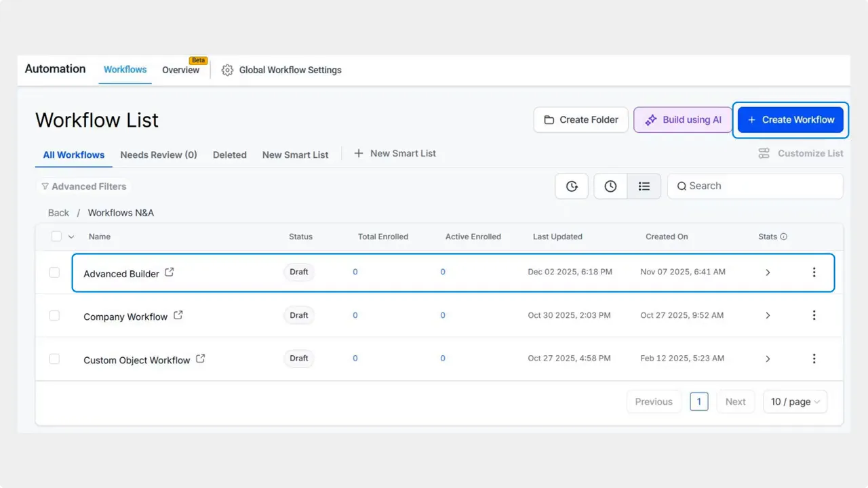Select the checkbox next to Advanced Builder
The height and width of the screenshot is (488, 868).
point(54,272)
